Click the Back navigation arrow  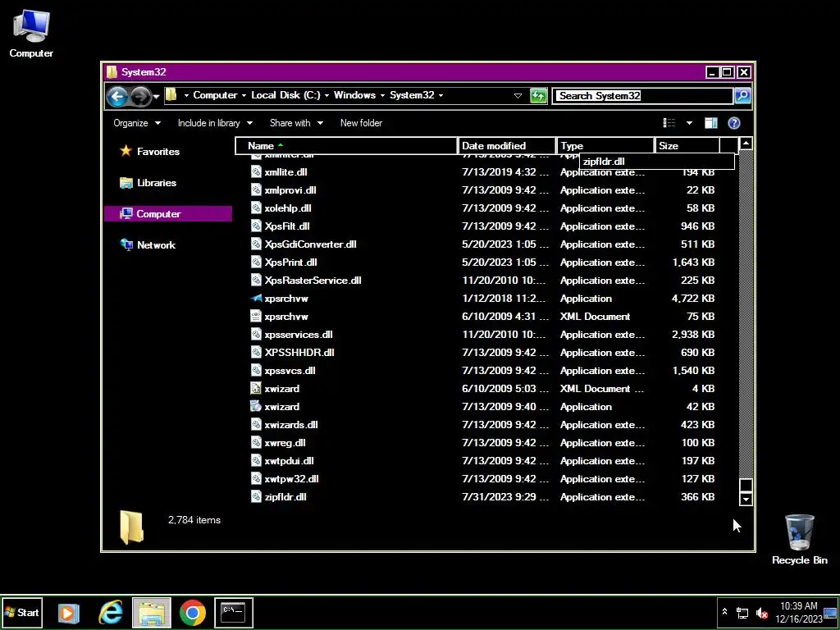116,97
